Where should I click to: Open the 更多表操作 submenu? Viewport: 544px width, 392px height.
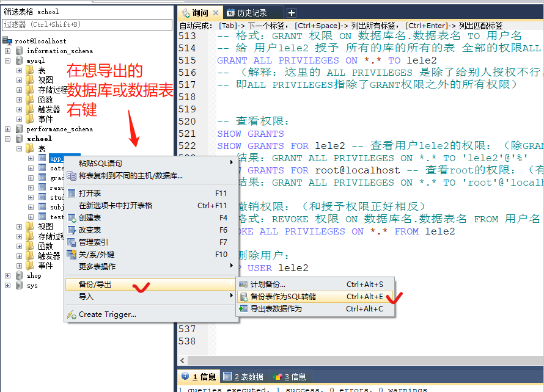[150, 267]
